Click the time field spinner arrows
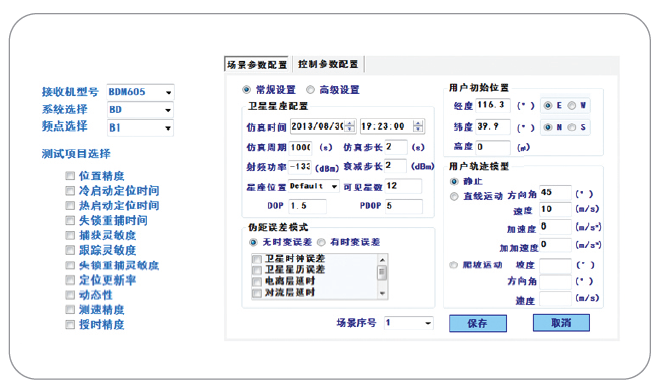Image resolution: width=663 pixels, height=389 pixels. [418, 126]
